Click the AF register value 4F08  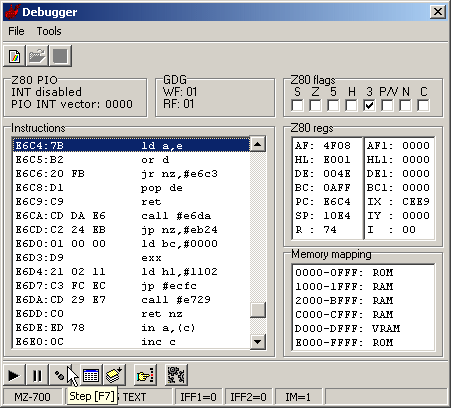(337, 146)
